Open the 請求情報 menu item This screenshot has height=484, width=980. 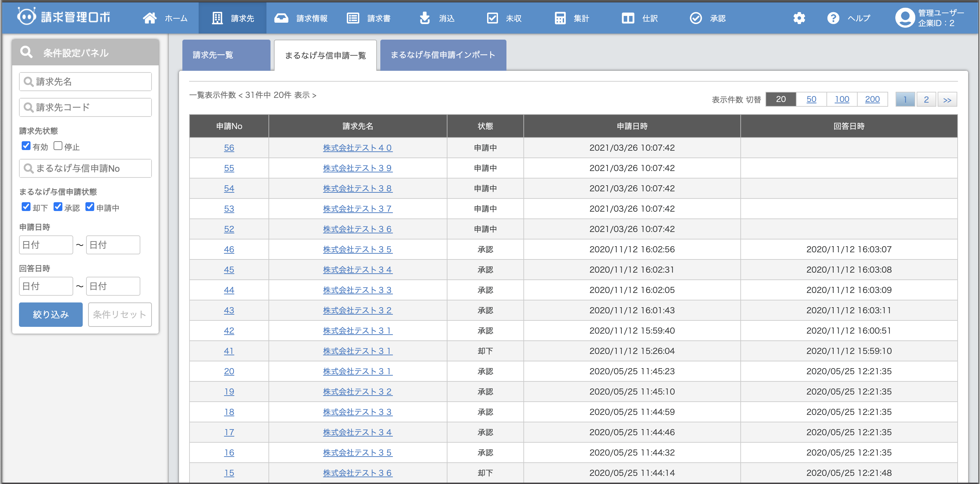(312, 18)
